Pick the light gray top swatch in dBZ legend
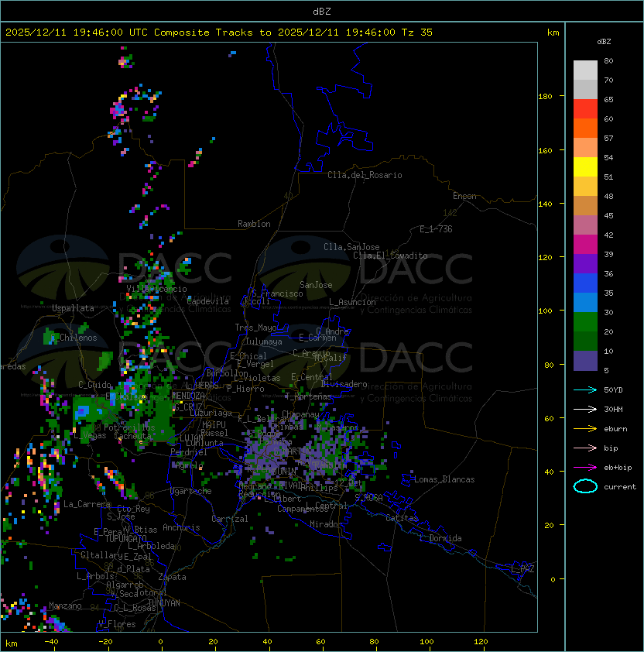This screenshot has width=644, height=652. pos(585,70)
